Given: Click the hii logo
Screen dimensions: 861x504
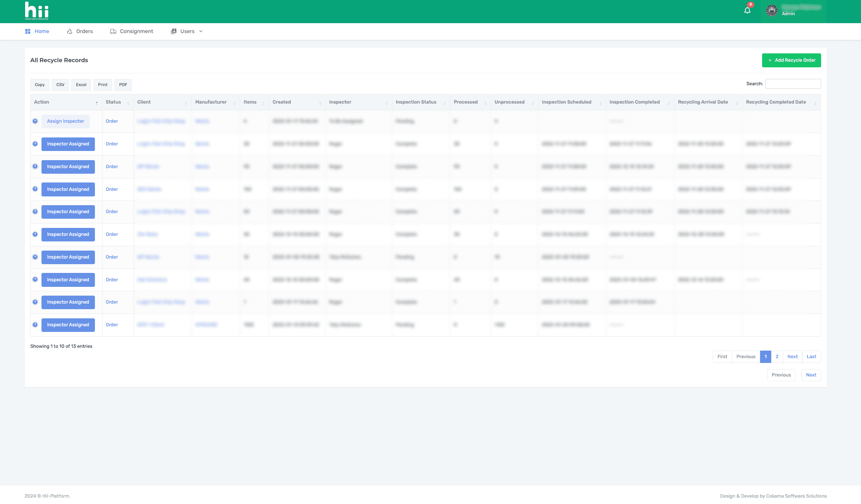Looking at the screenshot, I should (37, 11).
